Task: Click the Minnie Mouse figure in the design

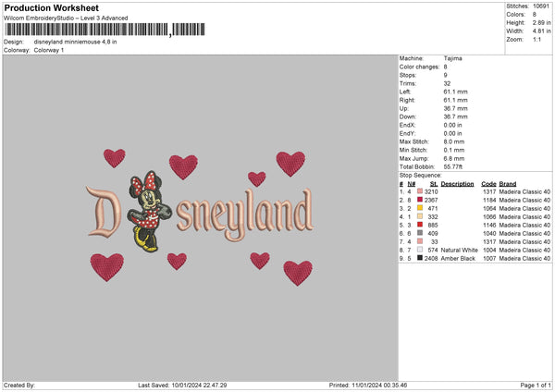Action: point(148,211)
